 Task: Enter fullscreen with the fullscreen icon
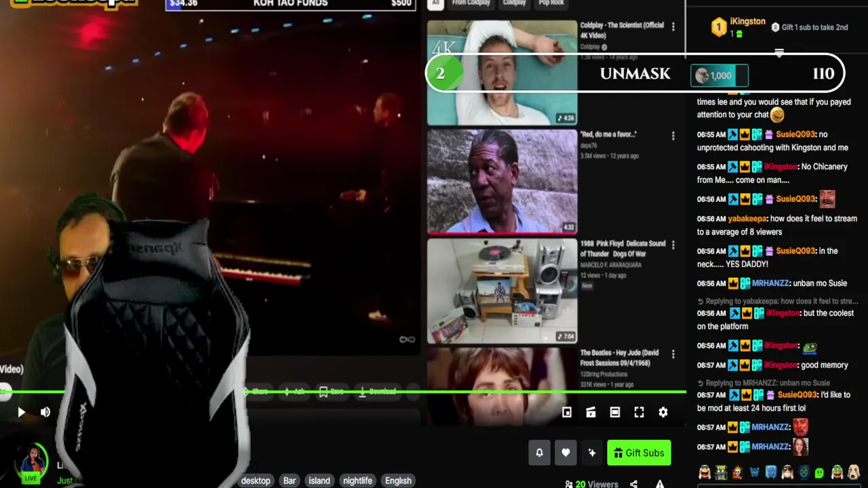pos(639,412)
